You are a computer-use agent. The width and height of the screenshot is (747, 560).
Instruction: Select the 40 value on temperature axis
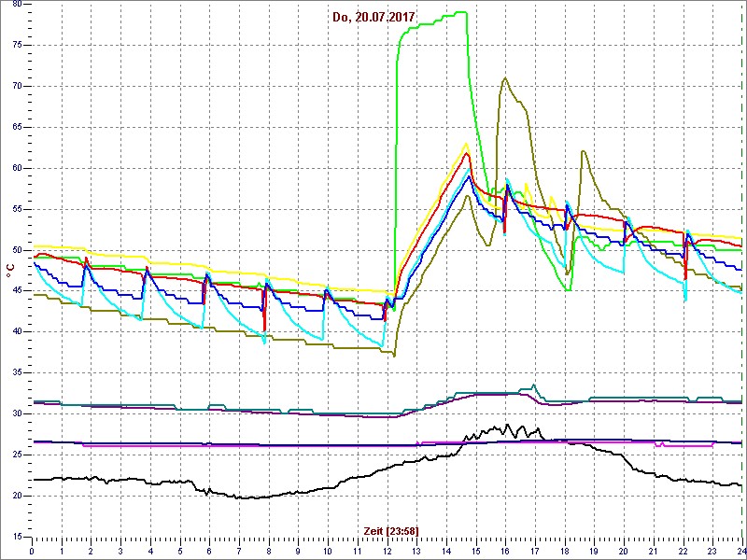[x=17, y=332]
